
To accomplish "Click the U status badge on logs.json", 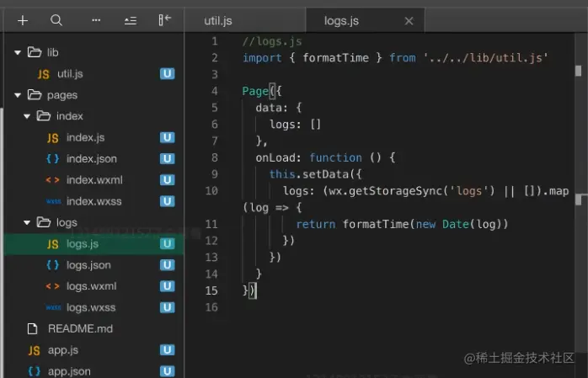I will pos(168,265).
